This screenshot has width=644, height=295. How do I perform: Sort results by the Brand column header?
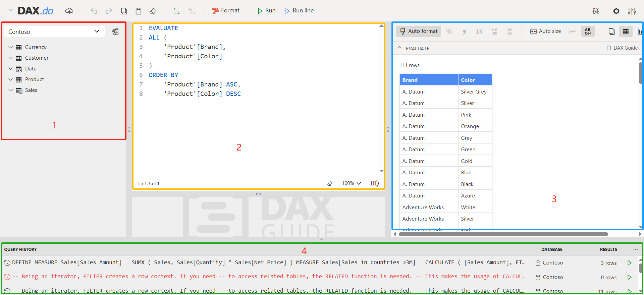tap(429, 80)
